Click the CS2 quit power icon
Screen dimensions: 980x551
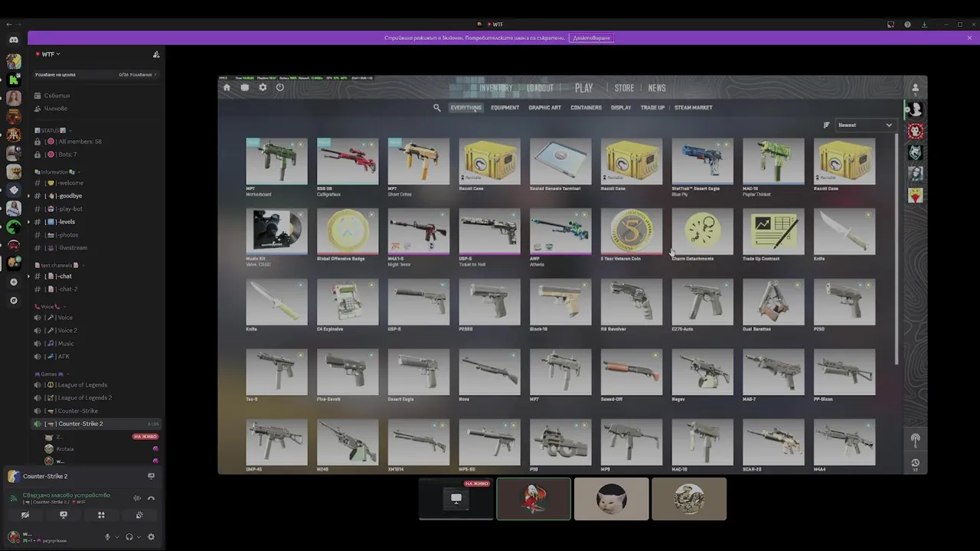coord(280,87)
